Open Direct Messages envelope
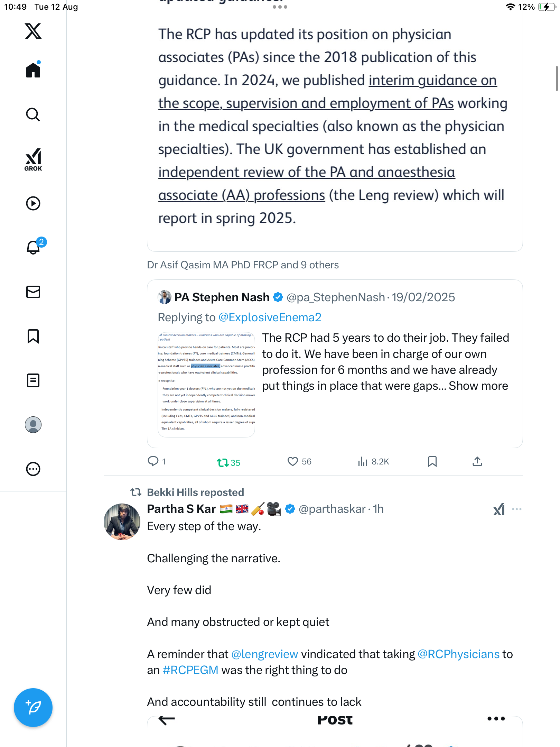This screenshot has height=747, width=560. coord(33,292)
